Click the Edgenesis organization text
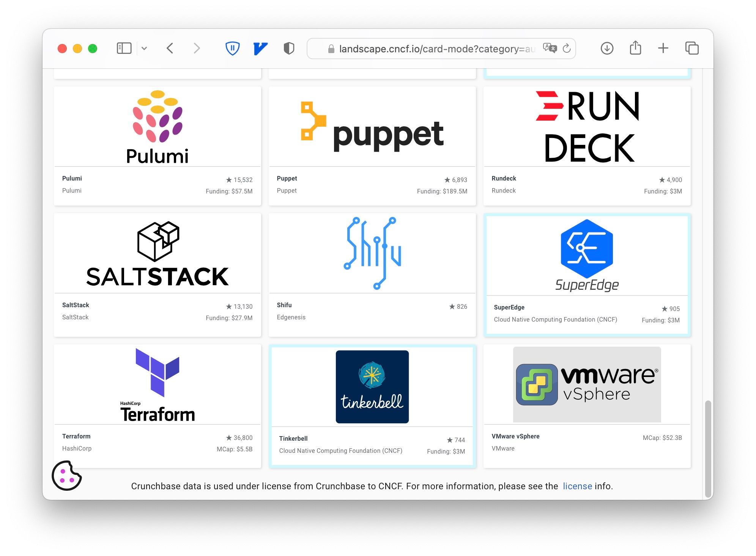756x556 pixels. (x=291, y=317)
